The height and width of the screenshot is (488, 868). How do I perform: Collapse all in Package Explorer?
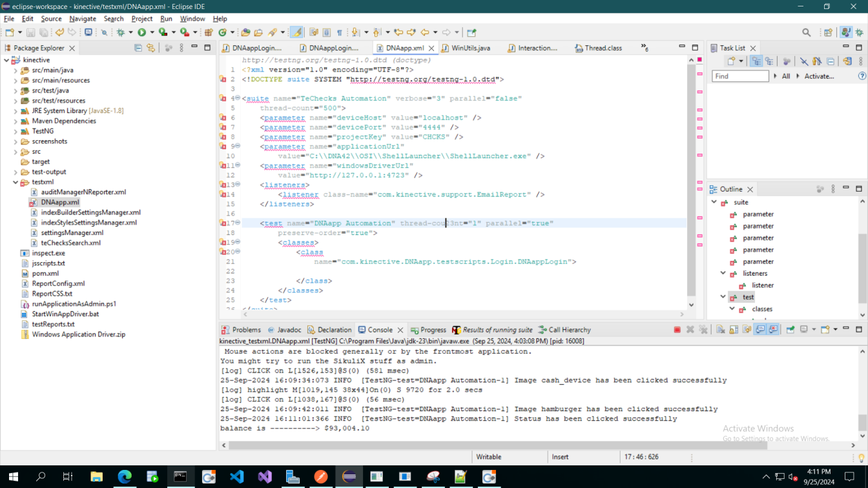tap(138, 48)
